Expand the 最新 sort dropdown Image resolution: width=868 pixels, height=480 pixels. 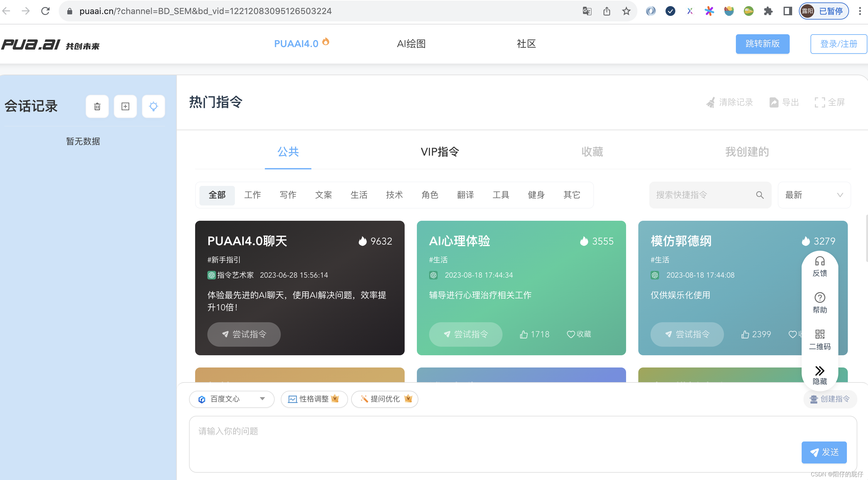coord(814,195)
